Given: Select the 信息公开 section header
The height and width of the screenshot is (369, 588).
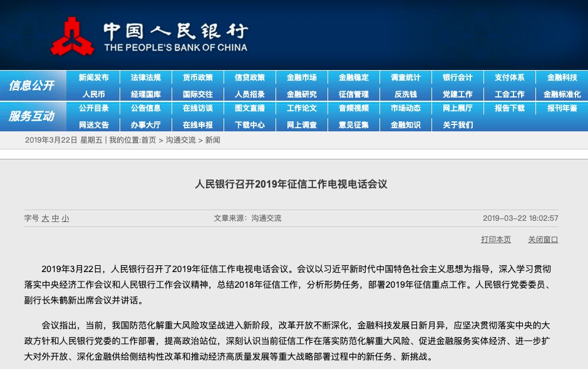Looking at the screenshot, I should (32, 86).
